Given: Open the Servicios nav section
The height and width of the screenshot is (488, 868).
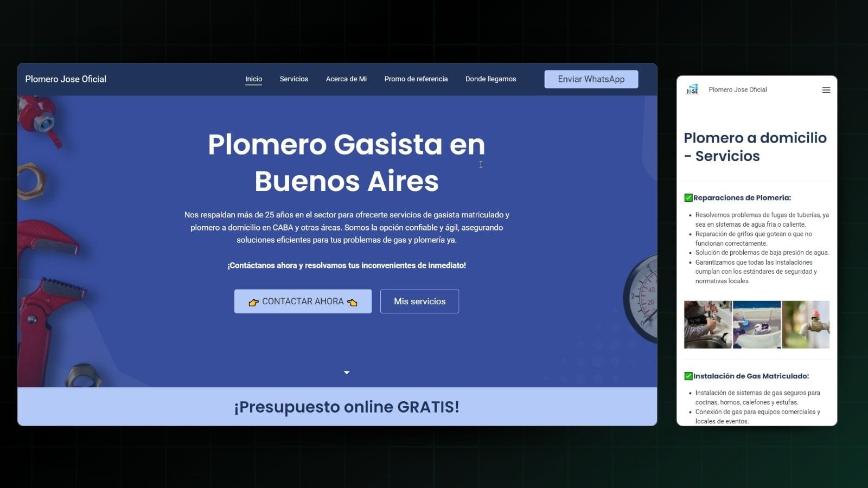Looking at the screenshot, I should (x=293, y=79).
